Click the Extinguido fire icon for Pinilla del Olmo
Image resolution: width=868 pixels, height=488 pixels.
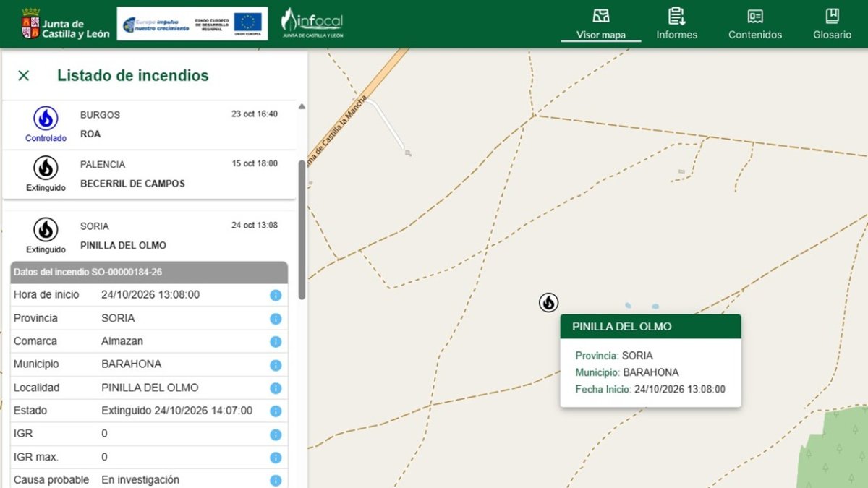46,230
